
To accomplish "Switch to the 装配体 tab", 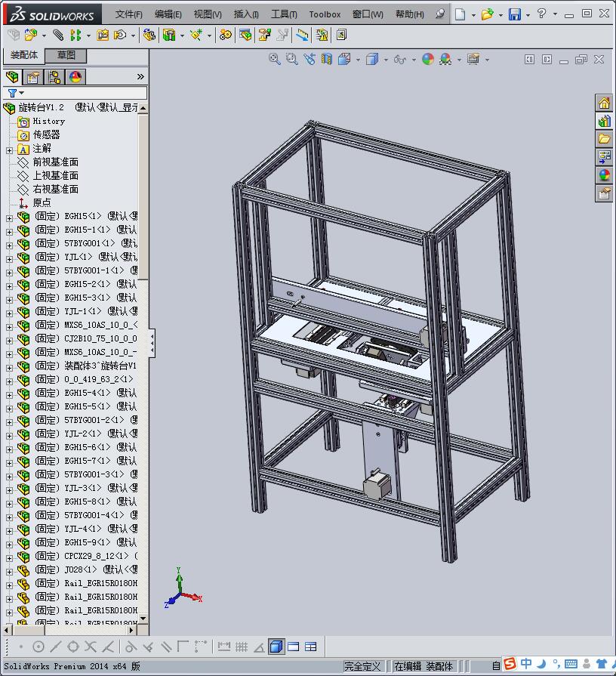I will pos(24,55).
